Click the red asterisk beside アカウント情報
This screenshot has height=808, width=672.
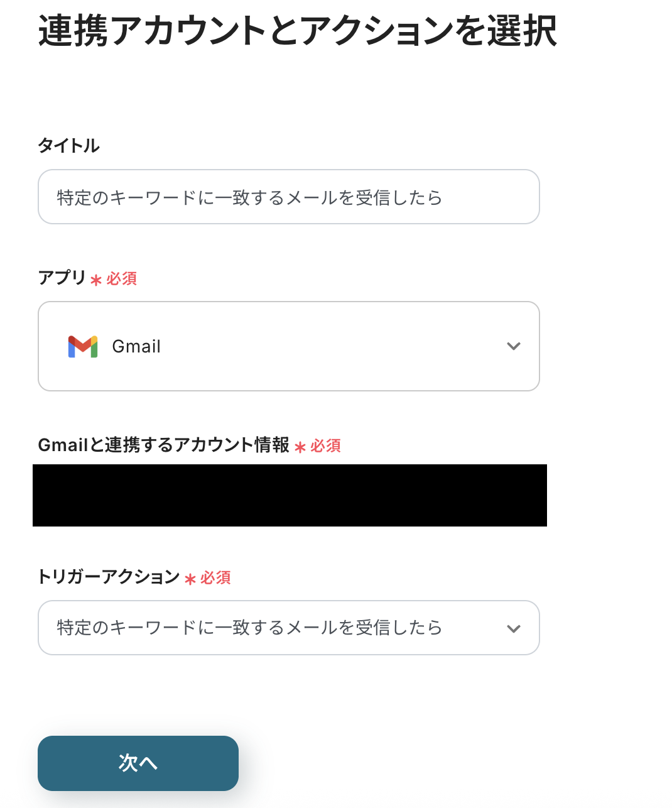click(x=300, y=447)
